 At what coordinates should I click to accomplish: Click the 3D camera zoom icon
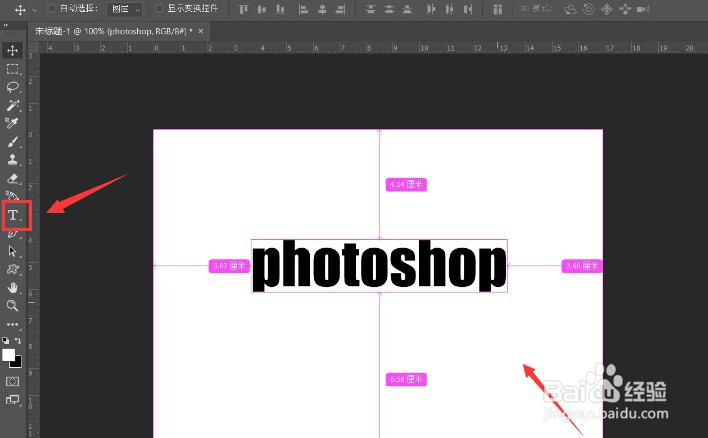[643, 9]
